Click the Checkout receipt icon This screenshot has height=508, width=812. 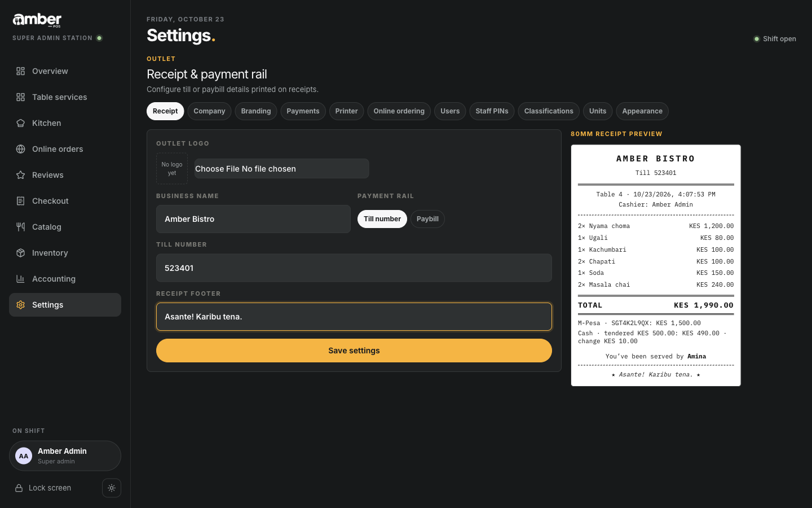(x=20, y=201)
